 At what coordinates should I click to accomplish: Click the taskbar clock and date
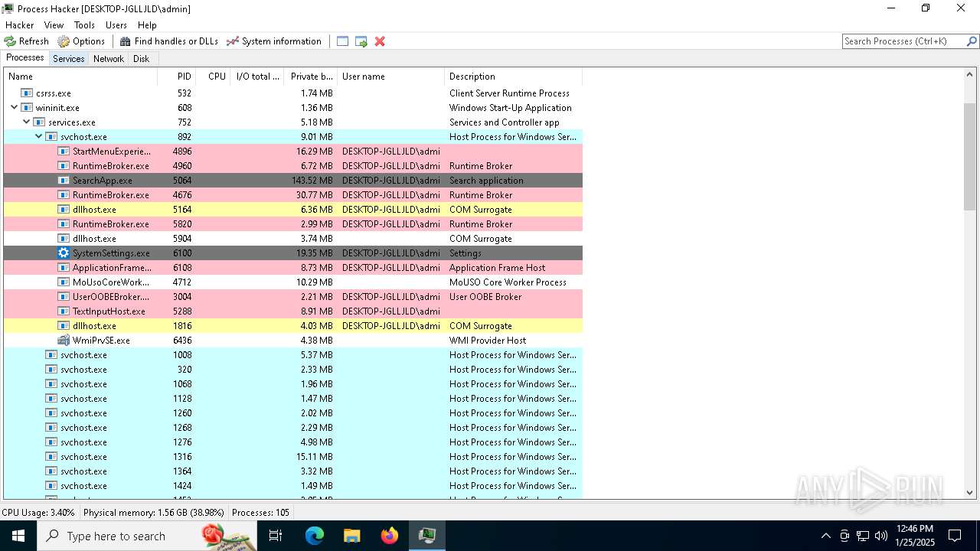coord(914,536)
